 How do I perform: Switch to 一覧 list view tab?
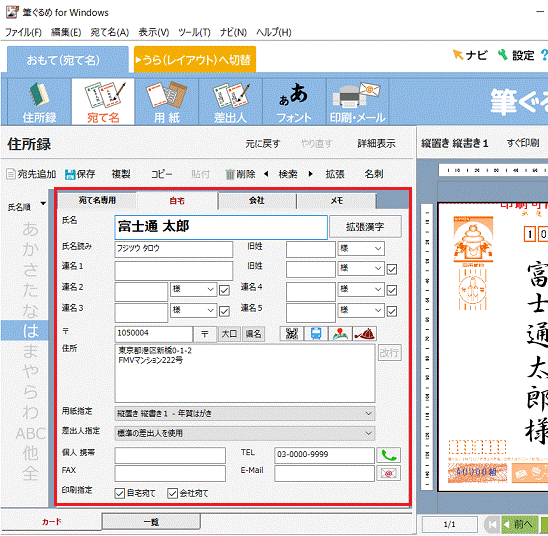pyautogui.click(x=151, y=522)
